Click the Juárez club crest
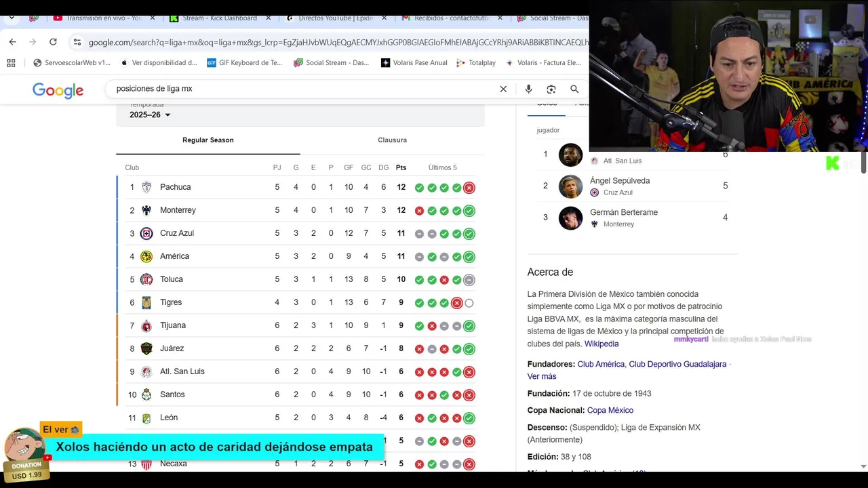Viewport: 868px width, 488px height. click(x=146, y=348)
